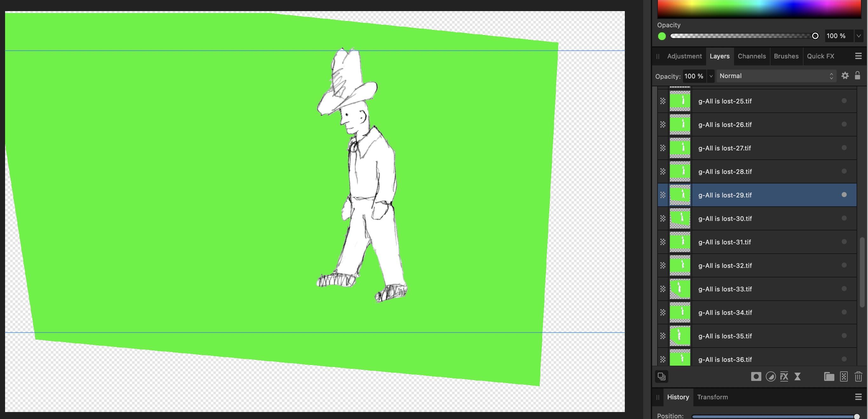Toggle visibility of g-All is lost-26.tif layer
The image size is (868, 419).
[844, 124]
